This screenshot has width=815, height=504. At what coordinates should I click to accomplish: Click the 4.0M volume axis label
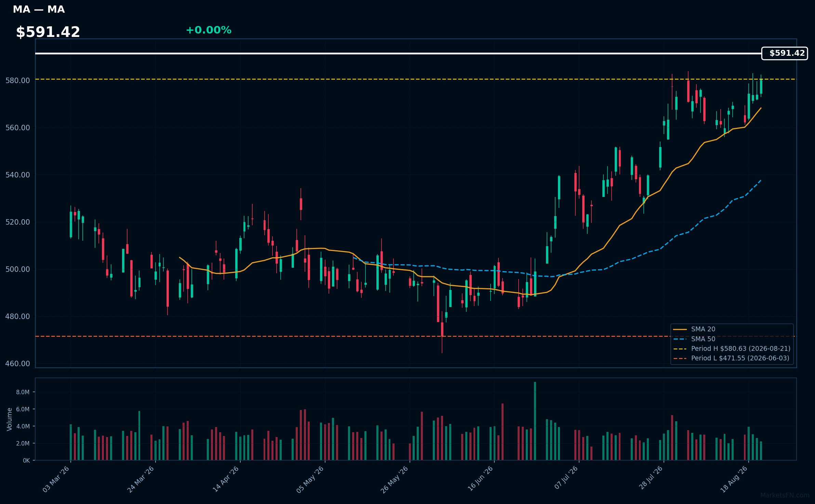[23, 426]
